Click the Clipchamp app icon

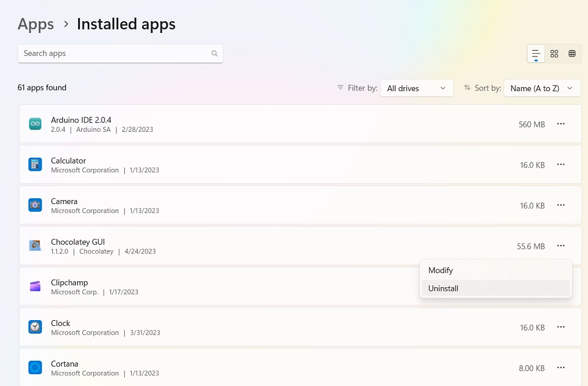(x=35, y=286)
